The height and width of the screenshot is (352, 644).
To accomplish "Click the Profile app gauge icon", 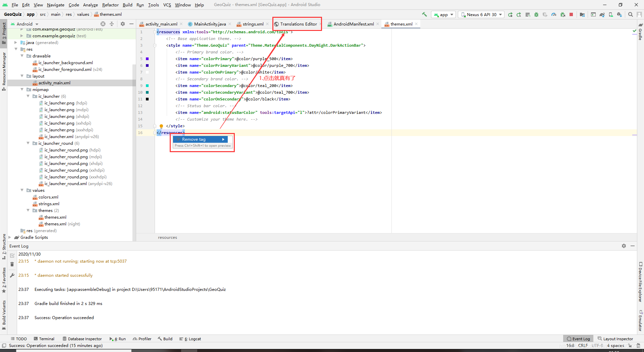I will pos(554,14).
